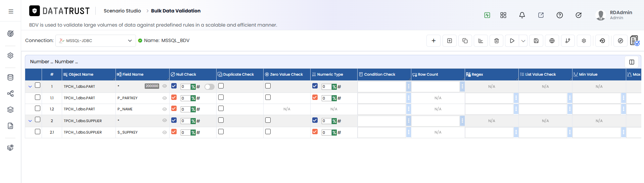
Task: Open the notifications bell
Action: pyautogui.click(x=522, y=15)
